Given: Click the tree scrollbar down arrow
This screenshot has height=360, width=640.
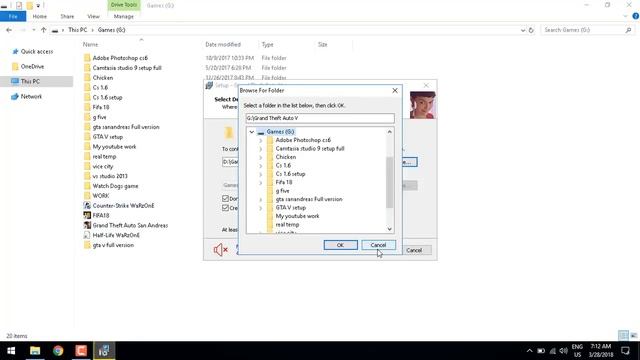Looking at the screenshot, I should 389,229.
